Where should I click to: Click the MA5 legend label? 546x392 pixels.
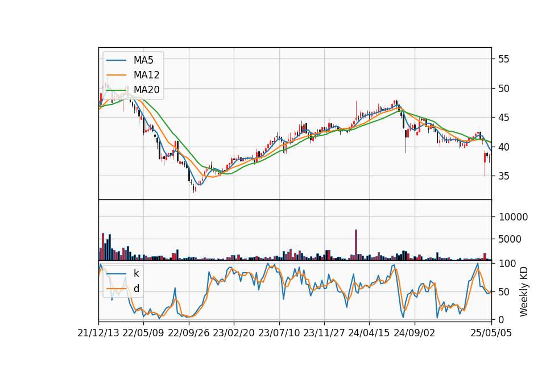[x=143, y=60]
